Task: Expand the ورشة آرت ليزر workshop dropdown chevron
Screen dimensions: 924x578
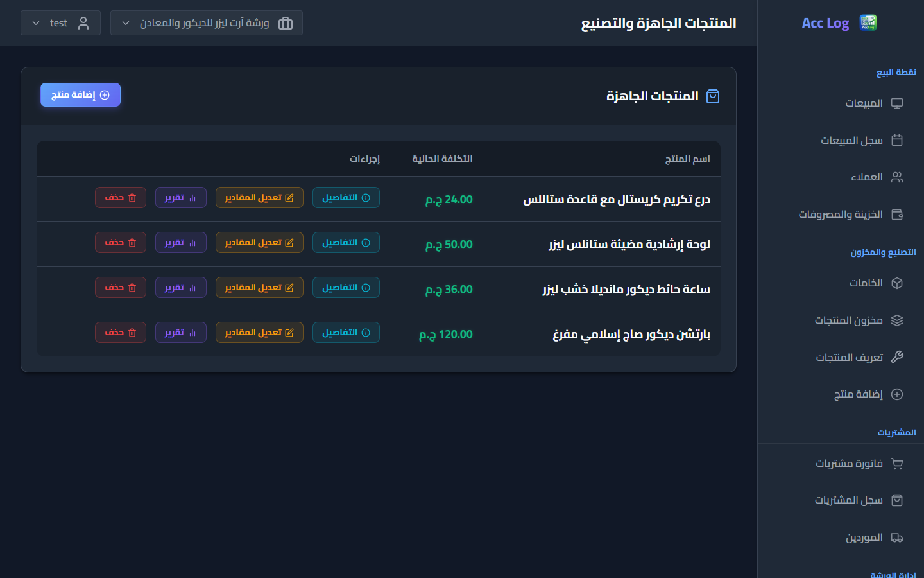Action: point(126,23)
